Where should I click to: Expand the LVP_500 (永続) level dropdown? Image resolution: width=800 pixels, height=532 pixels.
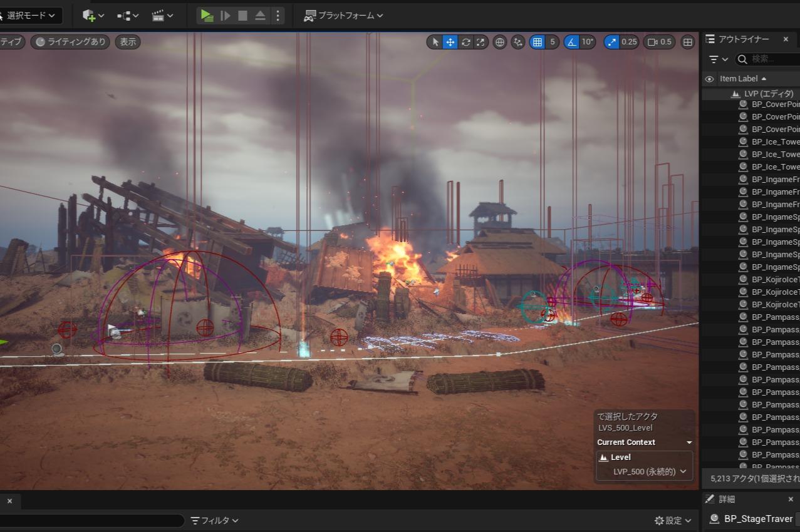650,471
